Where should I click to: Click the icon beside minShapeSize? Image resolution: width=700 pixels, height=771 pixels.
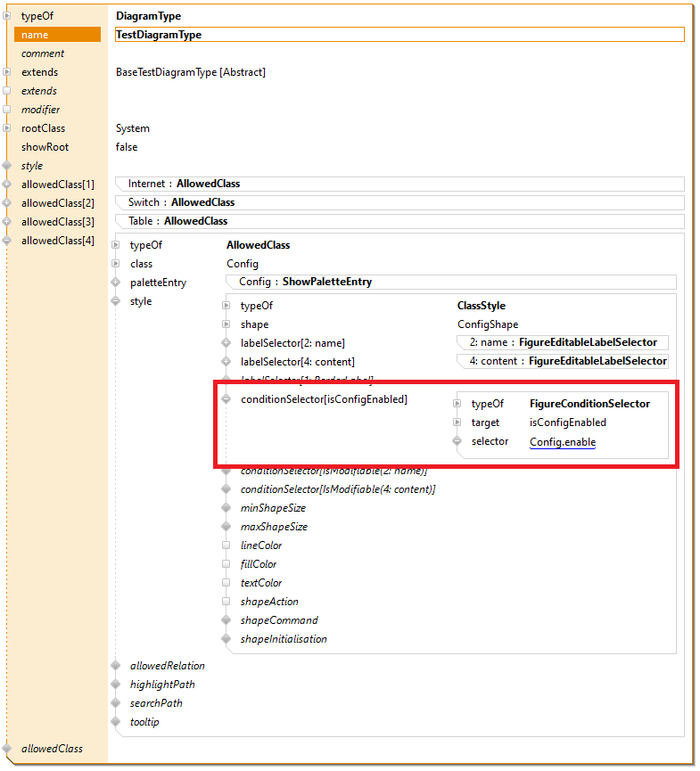pos(226,508)
